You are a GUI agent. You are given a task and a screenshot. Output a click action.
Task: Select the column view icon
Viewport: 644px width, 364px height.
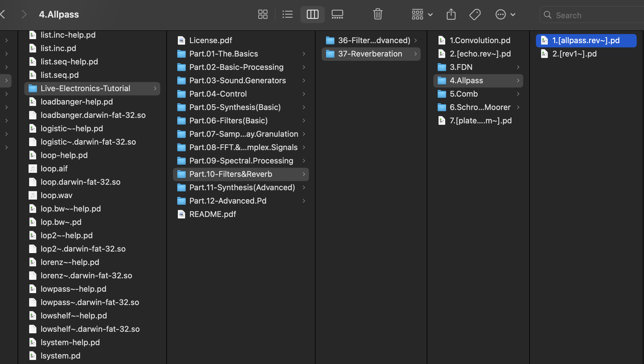click(x=312, y=14)
